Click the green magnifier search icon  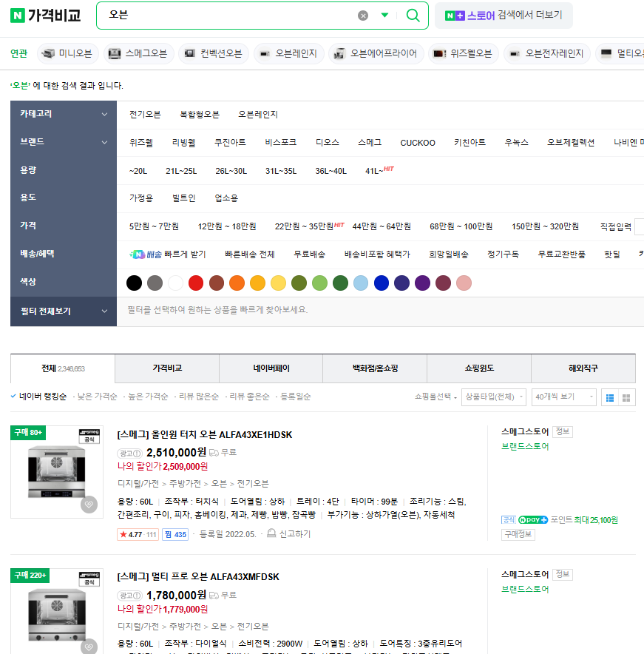point(413,16)
